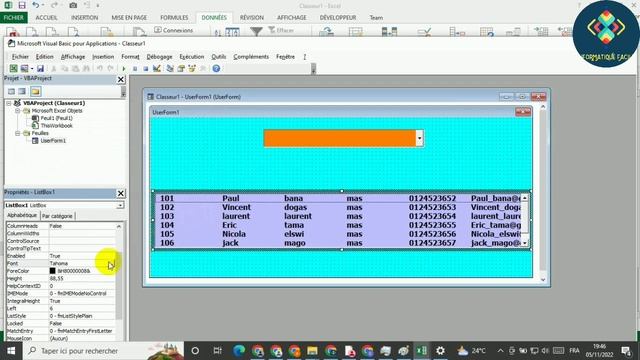
Task: Click Excel quick access Save icon
Action: [22, 5]
